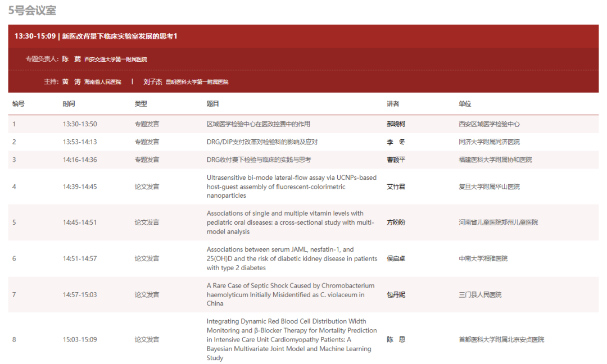Click unit '首都医科大学附属北京安贞医院'
Image resolution: width=607 pixels, height=364 pixels.
click(501, 340)
